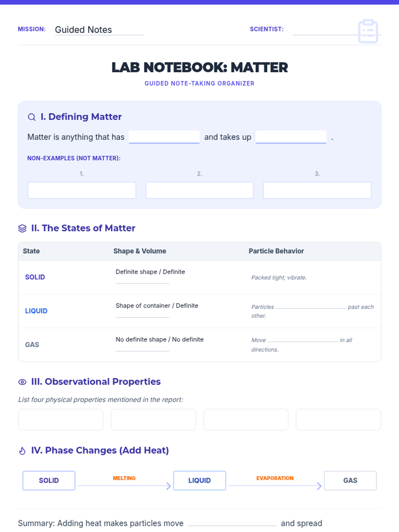Click the fourth physical properties box

338,420
